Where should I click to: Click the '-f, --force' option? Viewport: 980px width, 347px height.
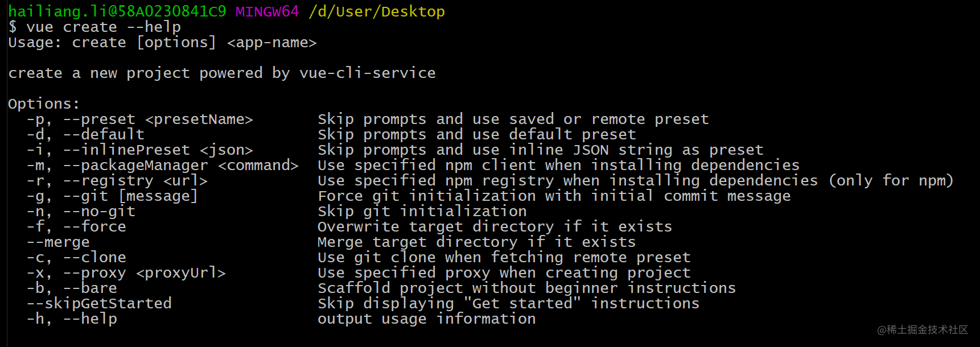click(x=76, y=227)
